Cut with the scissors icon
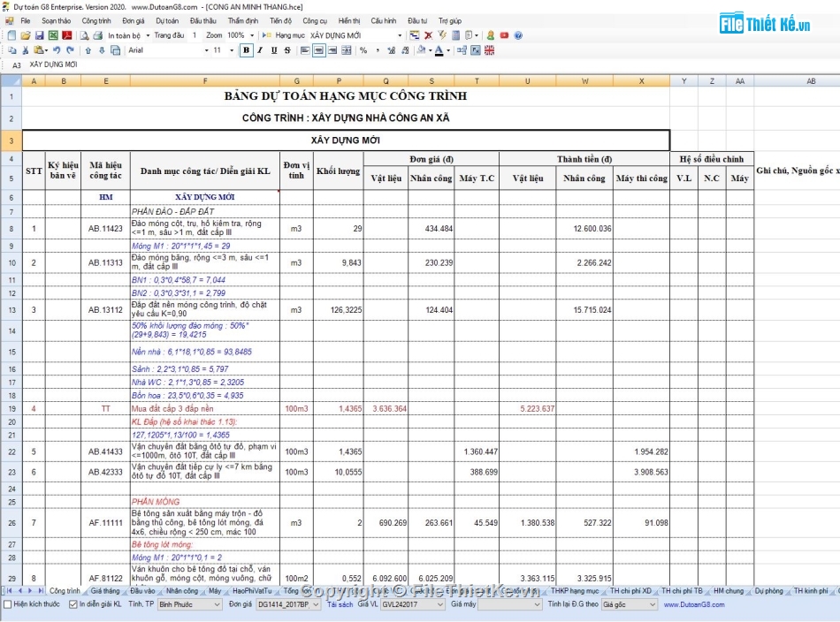The height and width of the screenshot is (622, 840). coord(25,50)
